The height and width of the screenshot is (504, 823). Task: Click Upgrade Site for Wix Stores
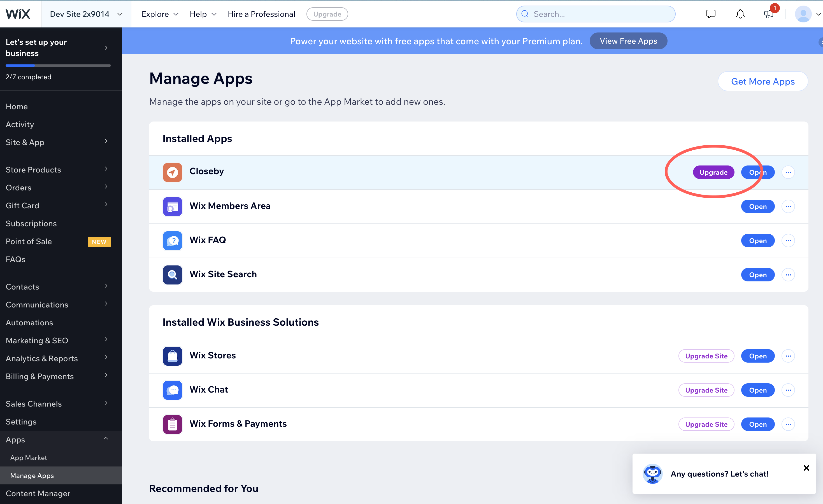706,356
